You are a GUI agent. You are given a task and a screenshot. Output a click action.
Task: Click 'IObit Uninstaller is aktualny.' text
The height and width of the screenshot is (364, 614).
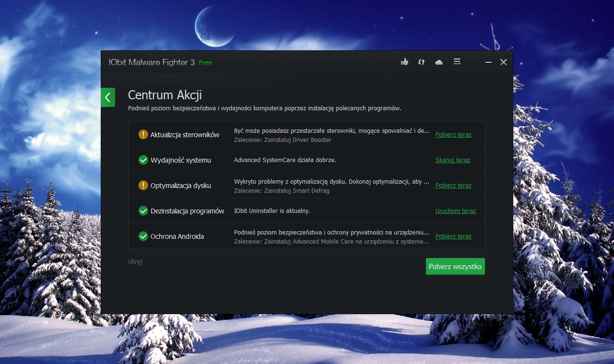click(272, 211)
